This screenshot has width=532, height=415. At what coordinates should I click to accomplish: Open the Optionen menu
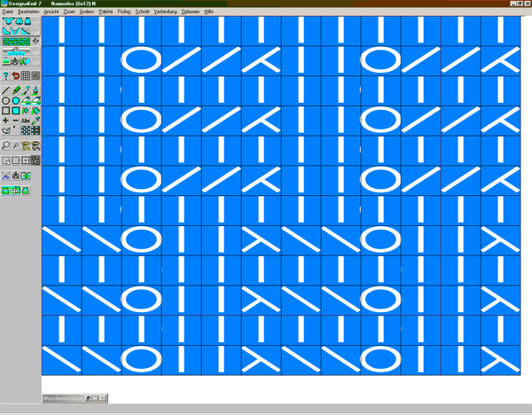tap(191, 12)
